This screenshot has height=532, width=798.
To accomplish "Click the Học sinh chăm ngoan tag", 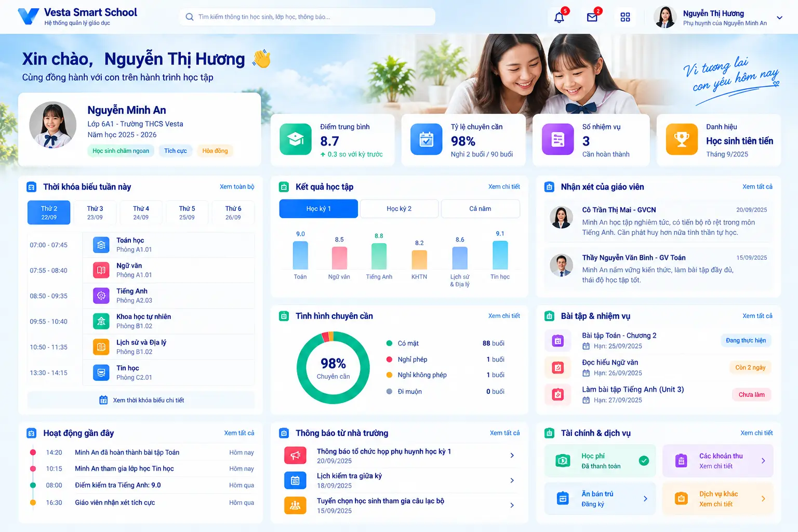I will point(121,151).
